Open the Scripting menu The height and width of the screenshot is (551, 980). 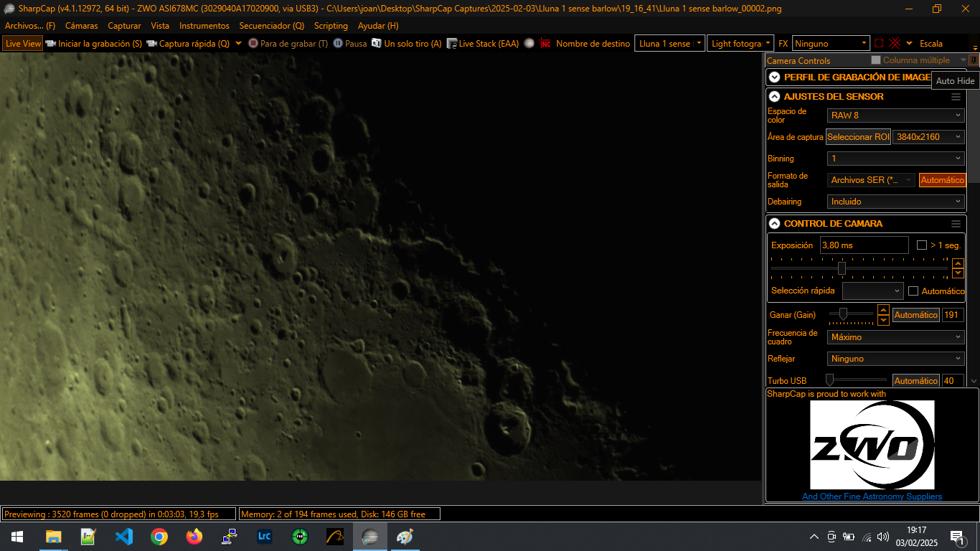coord(331,26)
